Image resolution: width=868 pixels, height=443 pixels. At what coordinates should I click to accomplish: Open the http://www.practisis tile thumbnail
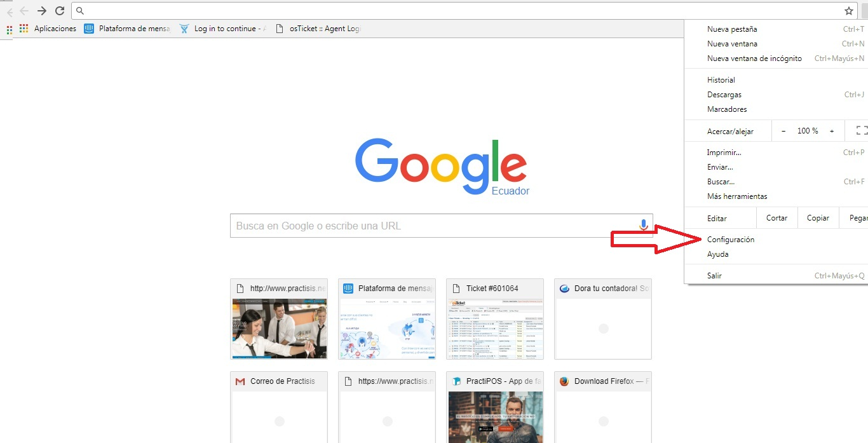(279, 329)
